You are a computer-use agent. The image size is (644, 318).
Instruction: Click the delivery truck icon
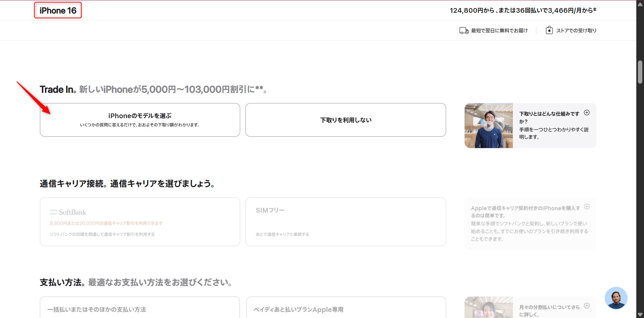pos(464,31)
